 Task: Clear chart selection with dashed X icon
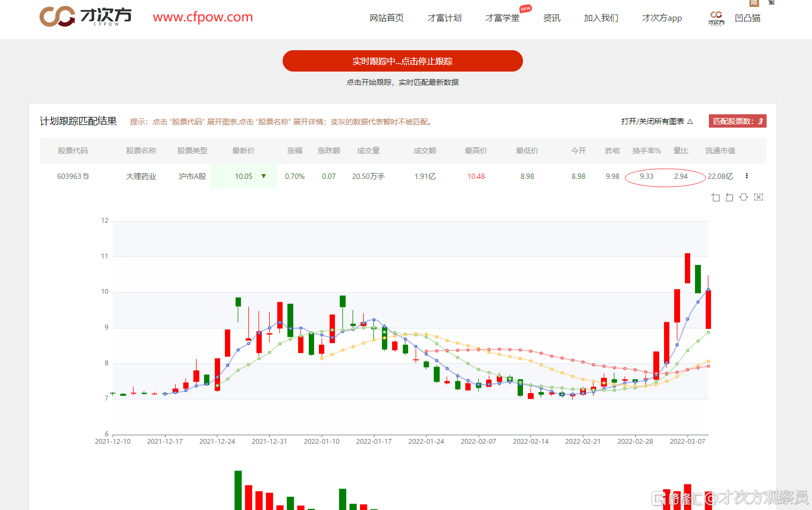click(x=759, y=198)
